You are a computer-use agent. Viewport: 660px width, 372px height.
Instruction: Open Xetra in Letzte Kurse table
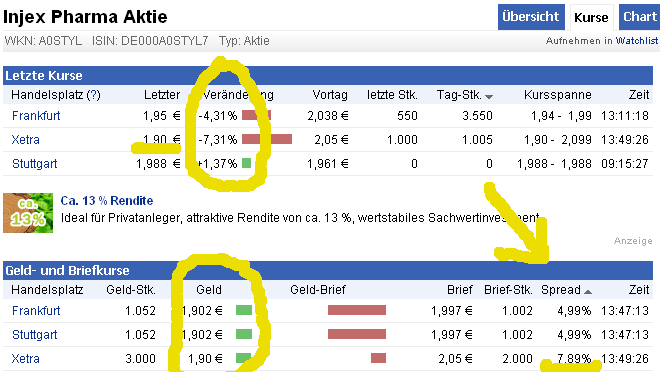(25, 140)
